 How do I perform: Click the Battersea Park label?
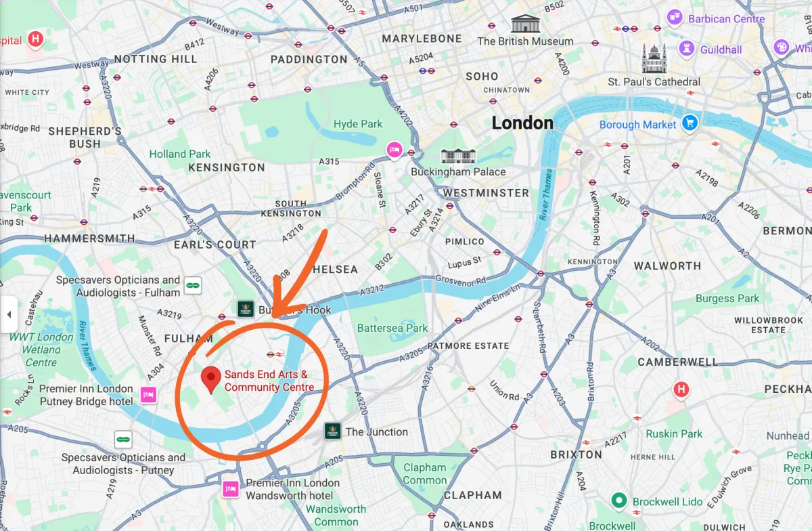click(x=392, y=328)
